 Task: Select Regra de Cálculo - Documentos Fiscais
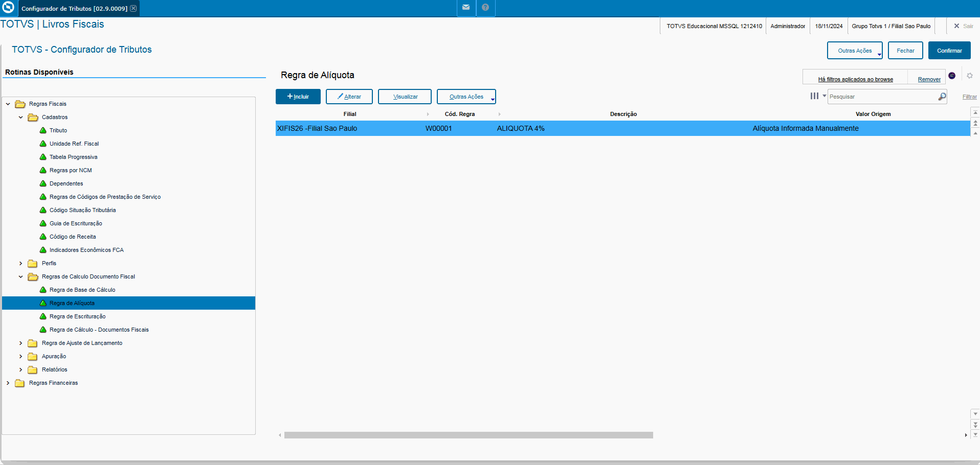99,330
